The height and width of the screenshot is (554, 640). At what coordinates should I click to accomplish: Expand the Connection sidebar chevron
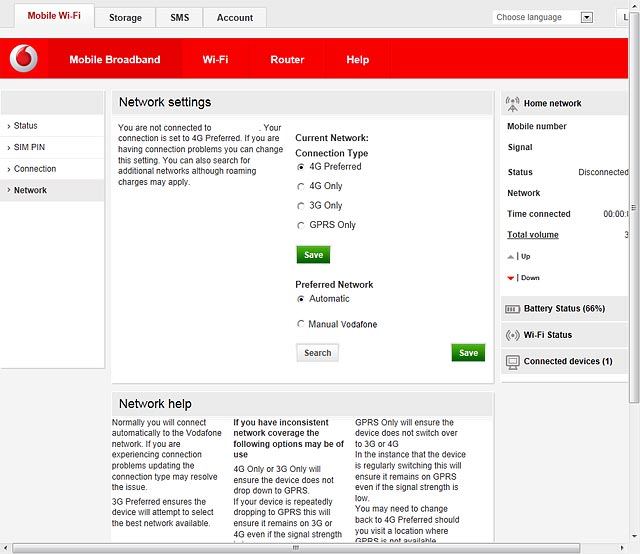[x=9, y=169]
